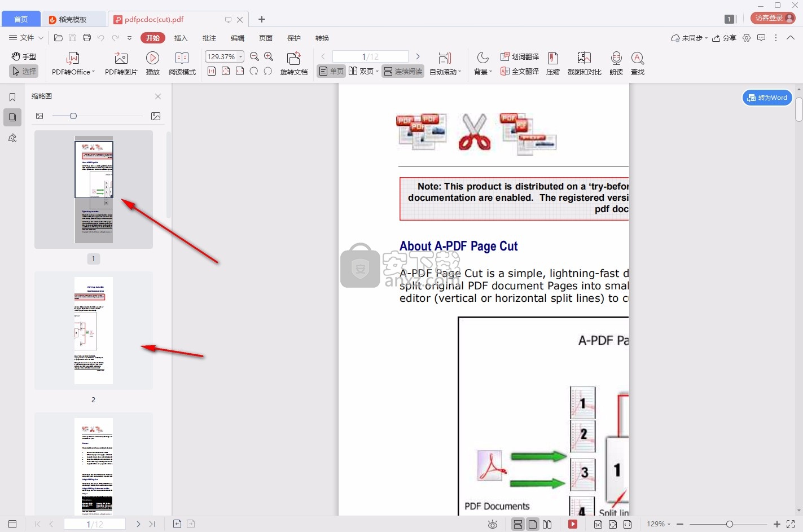Viewport: 803px width, 532px height.
Task: Select the hand tool (手型)
Action: click(24, 56)
